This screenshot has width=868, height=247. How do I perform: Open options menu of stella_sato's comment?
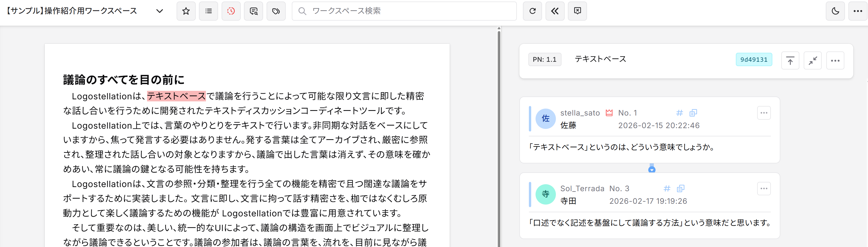tap(764, 113)
